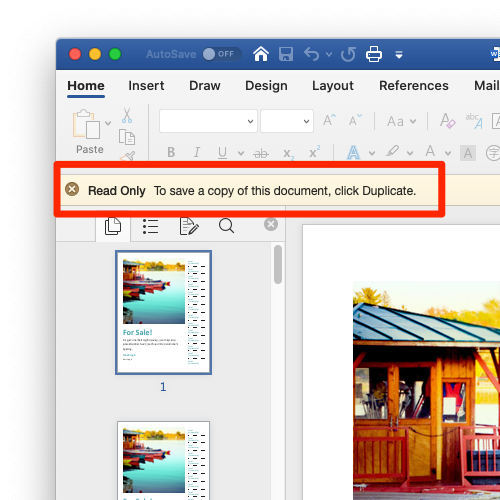
Task: Switch to the Home ribbon tab
Action: pos(86,86)
